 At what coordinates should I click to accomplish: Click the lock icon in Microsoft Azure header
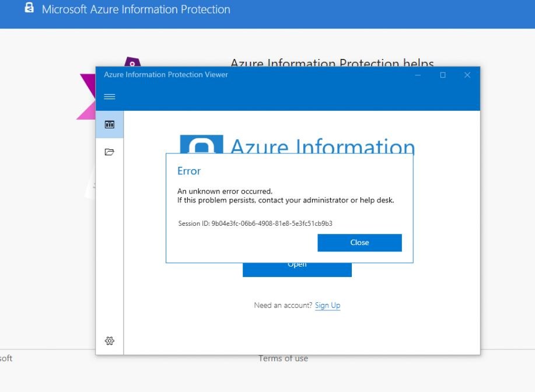point(29,8)
